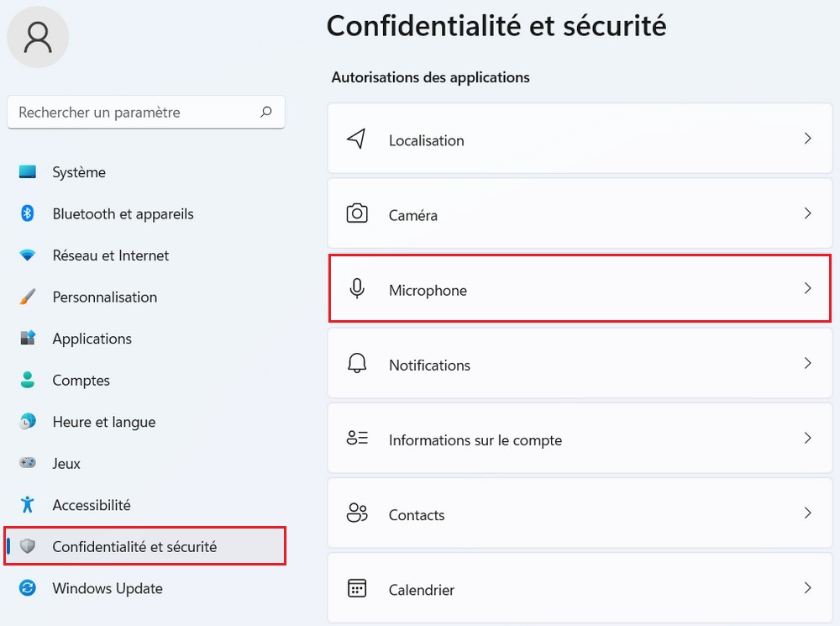840x626 pixels.
Task: Expand Microphone with its chevron arrow
Action: (x=807, y=288)
